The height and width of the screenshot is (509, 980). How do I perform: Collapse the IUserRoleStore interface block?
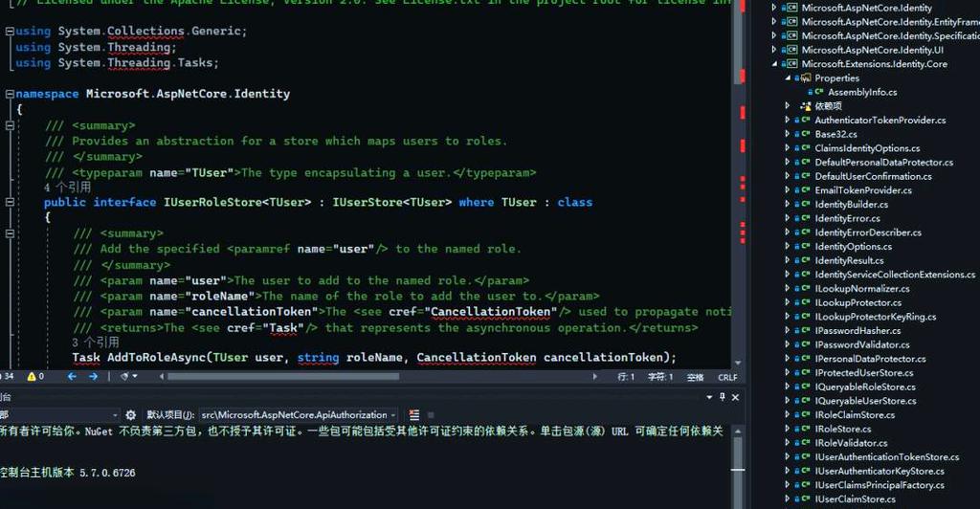point(10,202)
